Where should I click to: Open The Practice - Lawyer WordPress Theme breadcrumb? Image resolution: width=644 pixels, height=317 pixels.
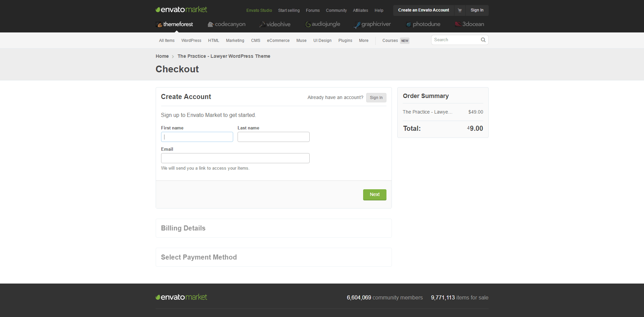tap(224, 56)
